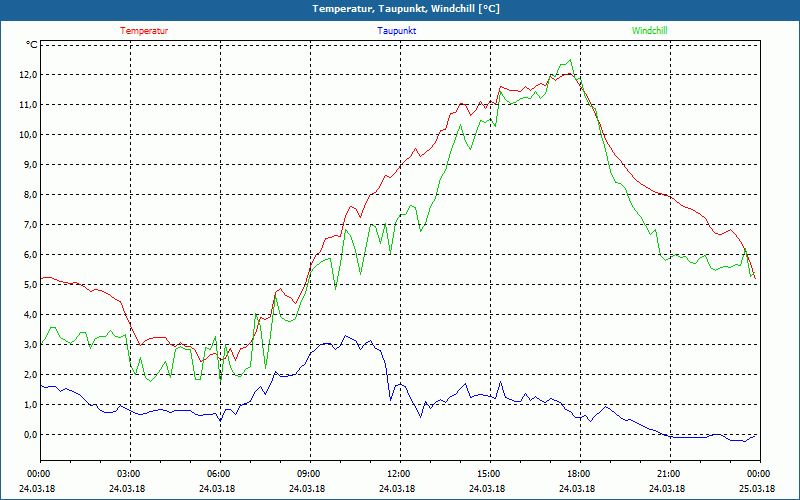Click the '4,0' y-axis value
The height and width of the screenshot is (500, 800).
pyautogui.click(x=31, y=315)
